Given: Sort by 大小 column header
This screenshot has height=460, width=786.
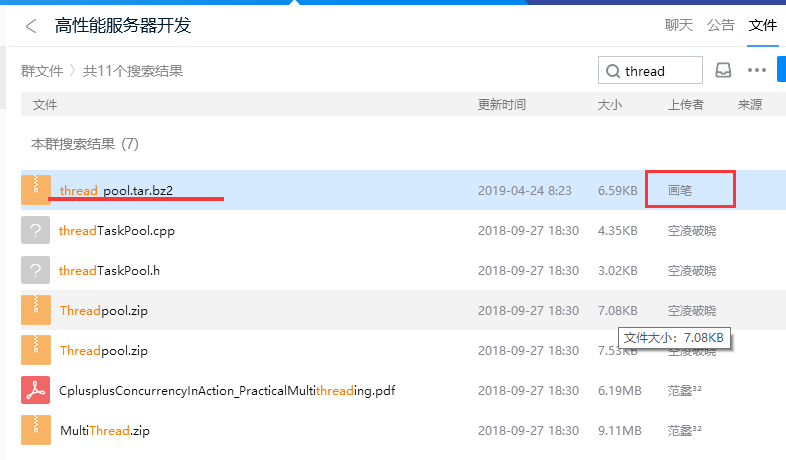Looking at the screenshot, I should tap(610, 105).
